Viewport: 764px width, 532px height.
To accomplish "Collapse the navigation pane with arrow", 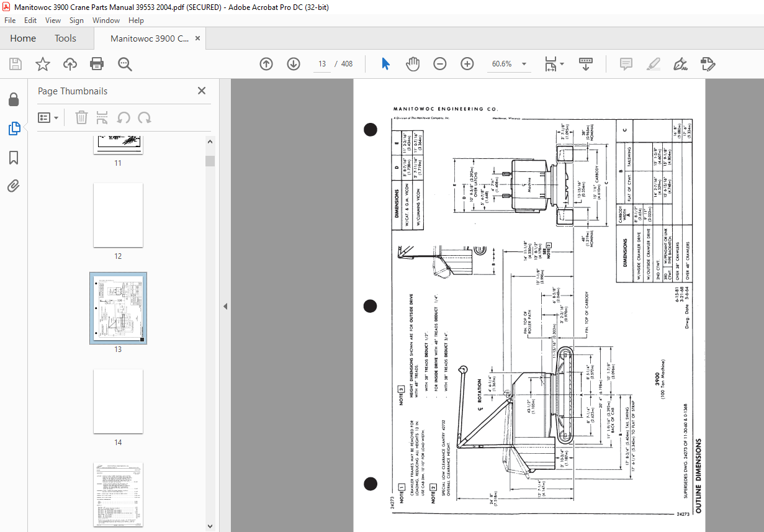I will pyautogui.click(x=225, y=306).
